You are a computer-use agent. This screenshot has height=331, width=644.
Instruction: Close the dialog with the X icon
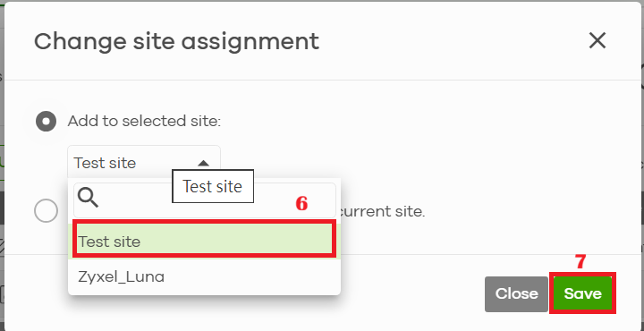click(597, 40)
